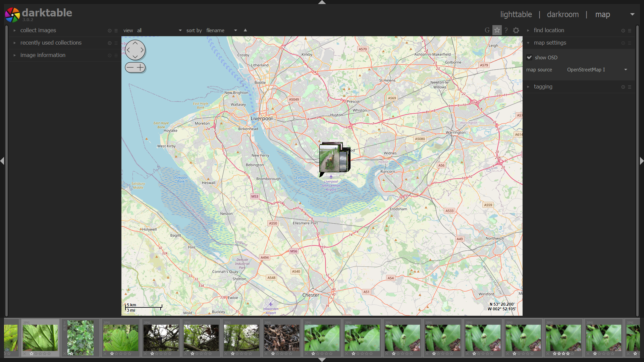Click the 'Chester' label on map

click(x=311, y=295)
